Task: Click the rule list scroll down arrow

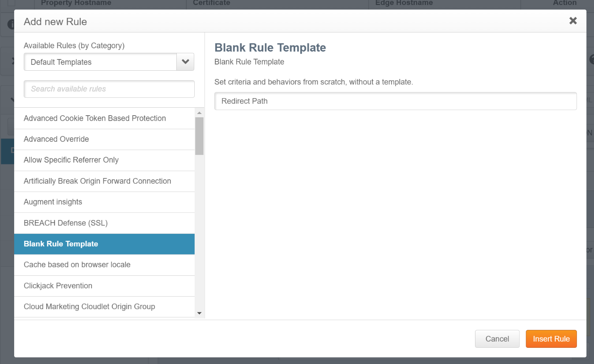Action: tap(199, 313)
